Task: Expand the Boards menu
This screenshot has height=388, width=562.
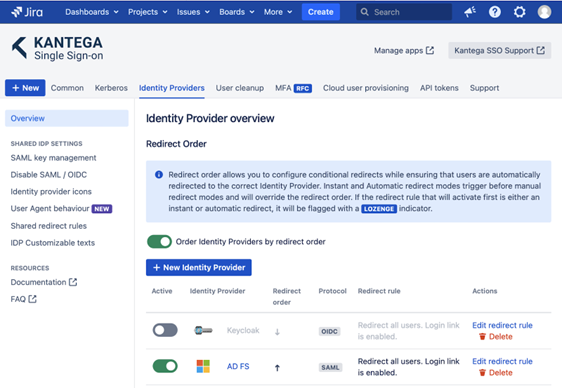Action: pyautogui.click(x=237, y=12)
